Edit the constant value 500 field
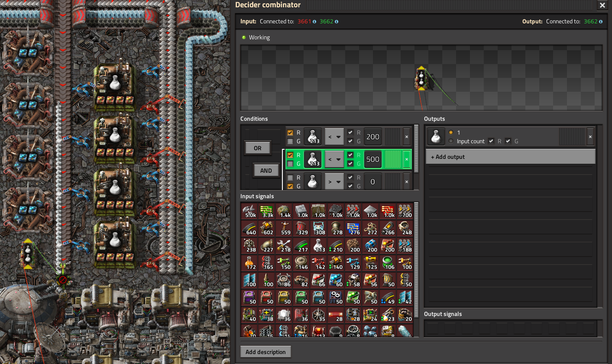612x364 pixels. click(x=372, y=159)
